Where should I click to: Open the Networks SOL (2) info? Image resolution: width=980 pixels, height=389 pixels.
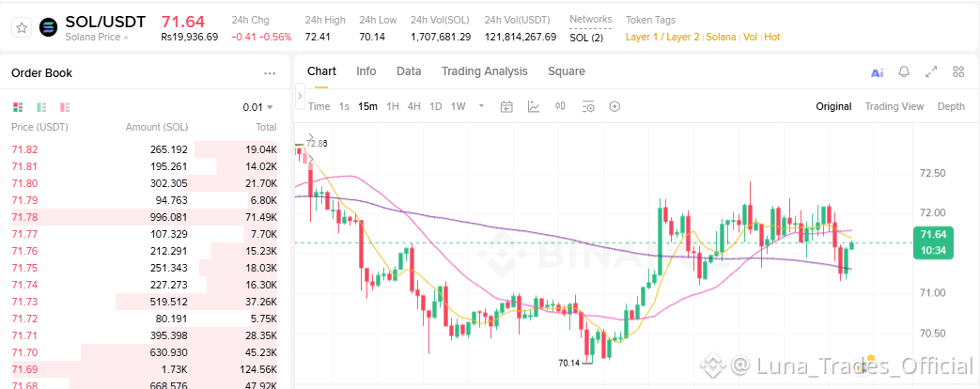tap(586, 37)
